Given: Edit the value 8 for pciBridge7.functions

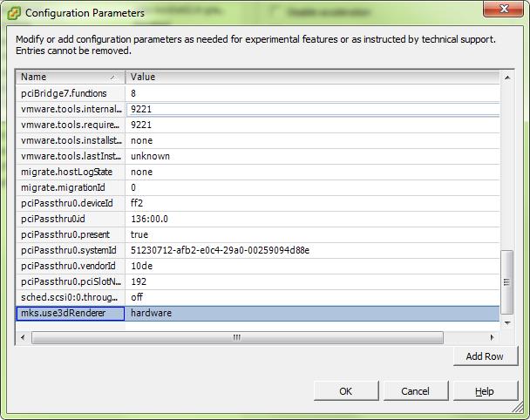Looking at the screenshot, I should pyautogui.click(x=312, y=93).
